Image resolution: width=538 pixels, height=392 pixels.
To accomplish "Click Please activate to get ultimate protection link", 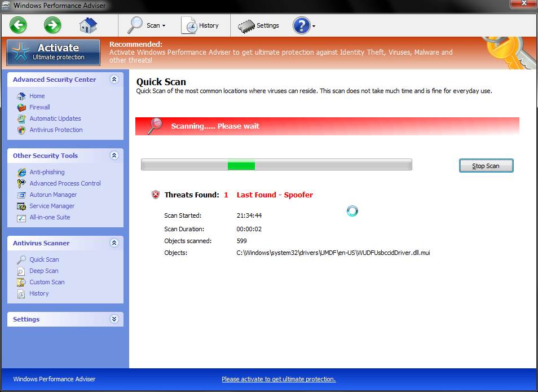I will [279, 379].
